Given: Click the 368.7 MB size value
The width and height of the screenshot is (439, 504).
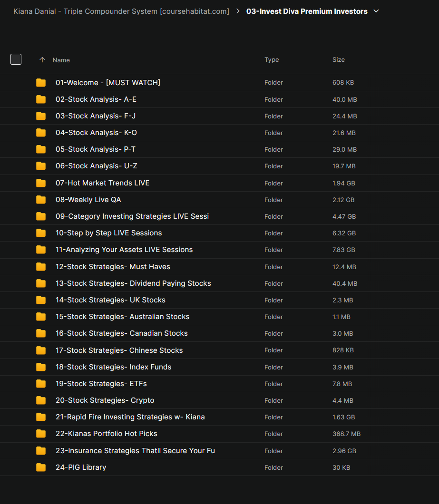Looking at the screenshot, I should [x=346, y=434].
